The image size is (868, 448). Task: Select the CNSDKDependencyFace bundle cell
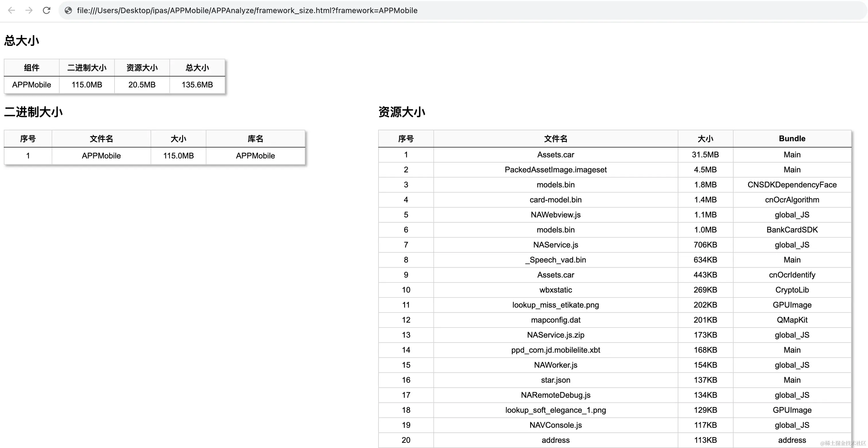[792, 184]
